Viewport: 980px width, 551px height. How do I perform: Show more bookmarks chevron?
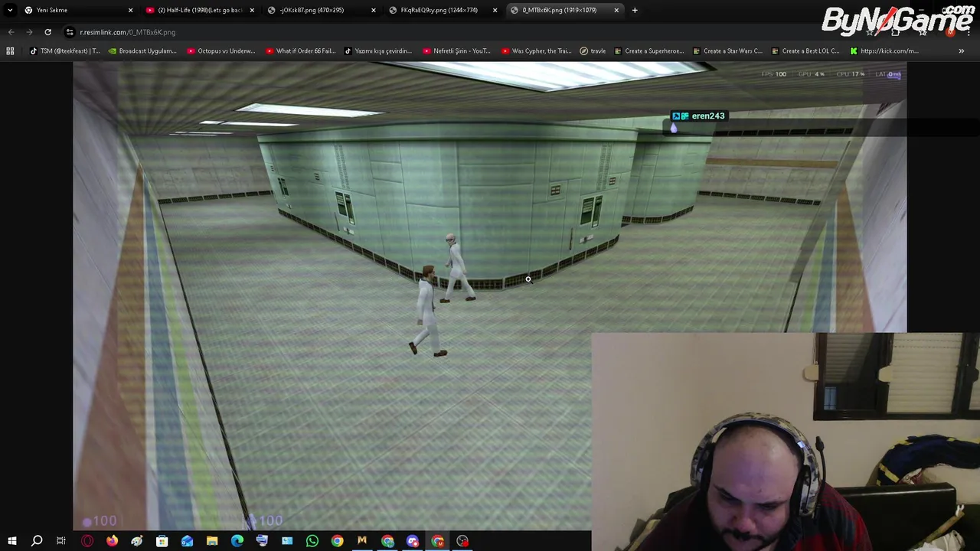pyautogui.click(x=962, y=51)
